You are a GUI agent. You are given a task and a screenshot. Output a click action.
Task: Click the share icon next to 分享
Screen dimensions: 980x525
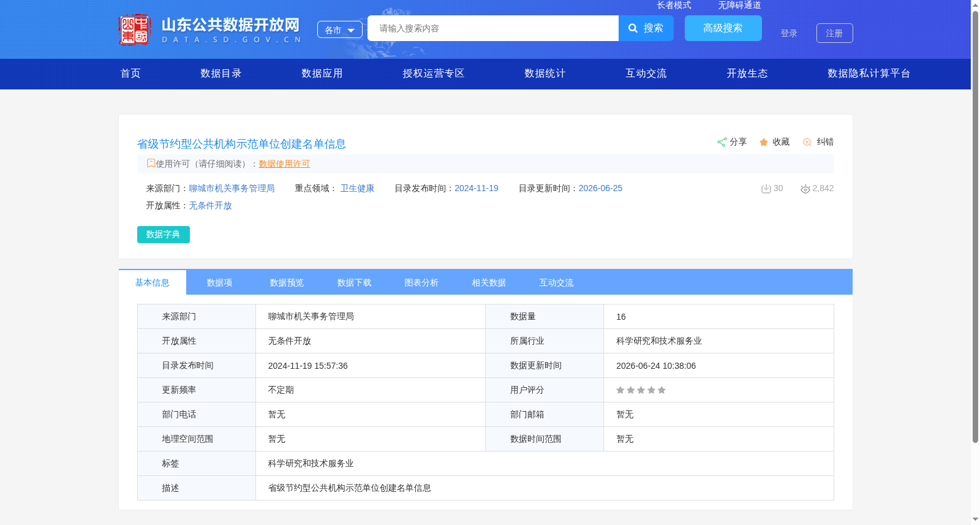click(x=722, y=142)
